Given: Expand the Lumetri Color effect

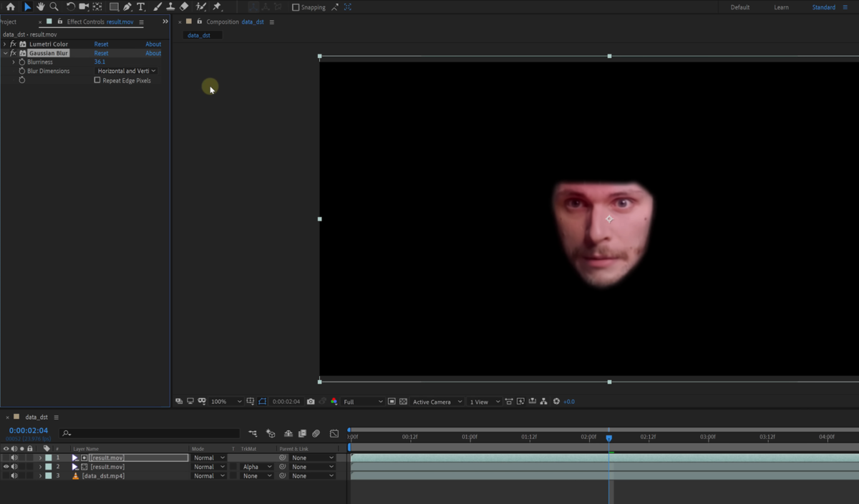Looking at the screenshot, I should click(x=5, y=44).
